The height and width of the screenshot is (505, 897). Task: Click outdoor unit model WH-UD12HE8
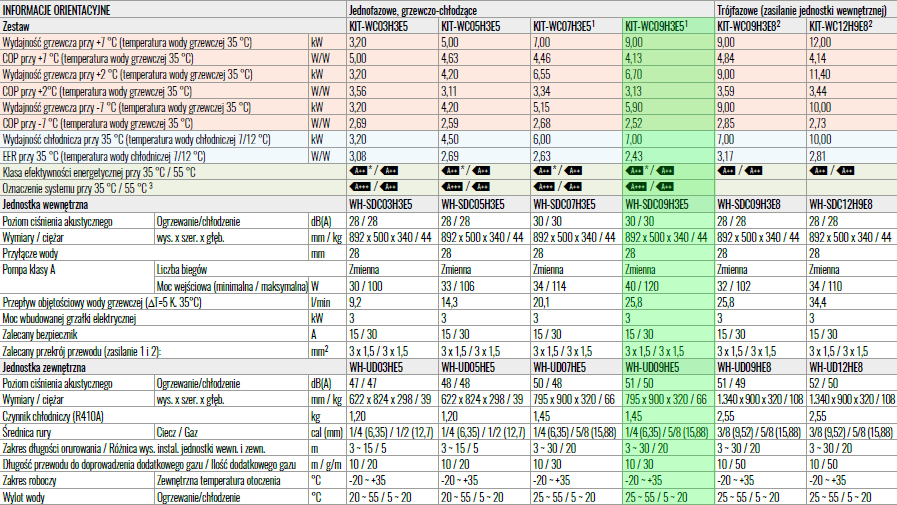click(x=836, y=367)
